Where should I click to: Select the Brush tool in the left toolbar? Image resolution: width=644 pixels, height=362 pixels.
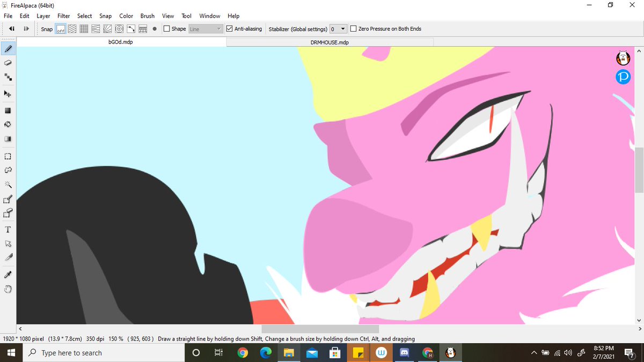tap(8, 49)
